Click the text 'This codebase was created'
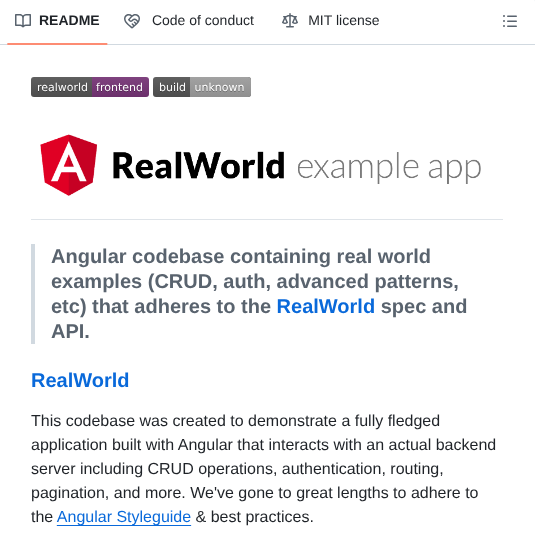 (129, 421)
